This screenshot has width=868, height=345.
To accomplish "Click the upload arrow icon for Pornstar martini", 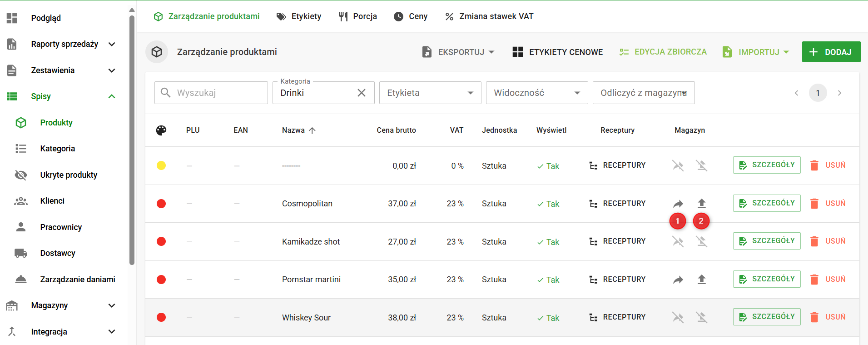I will click(x=701, y=280).
